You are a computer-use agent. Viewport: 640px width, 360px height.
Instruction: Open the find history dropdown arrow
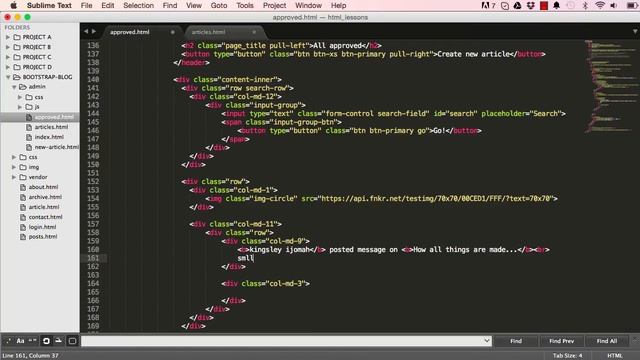(x=487, y=341)
